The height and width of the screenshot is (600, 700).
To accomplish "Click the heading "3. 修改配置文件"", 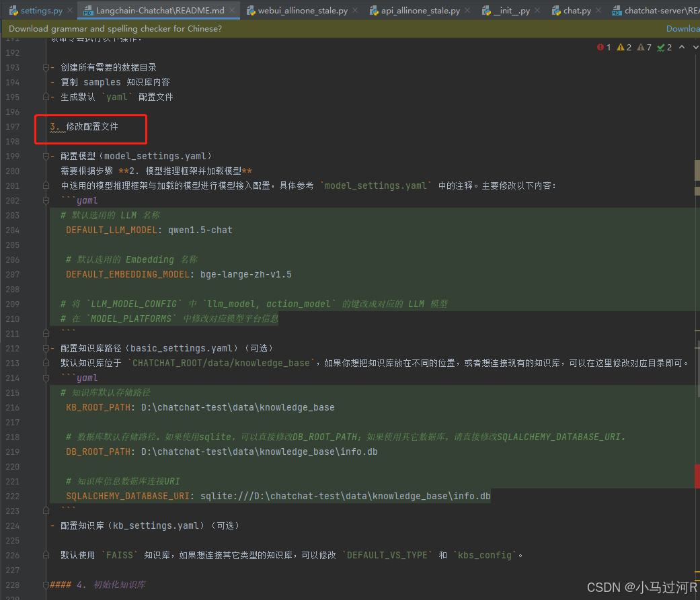I will click(84, 127).
